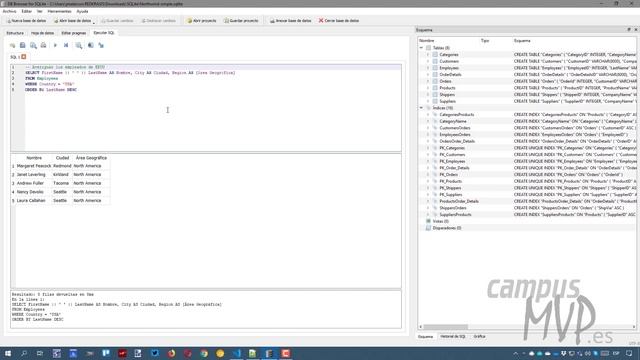
Task: Click the save SQL file floppy icon
Action: [23, 45]
